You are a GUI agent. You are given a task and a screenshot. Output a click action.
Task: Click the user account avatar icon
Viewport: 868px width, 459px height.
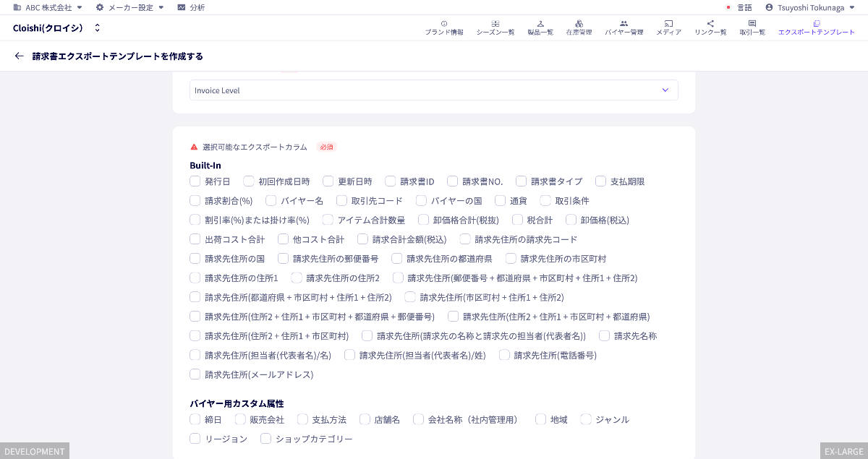click(770, 7)
